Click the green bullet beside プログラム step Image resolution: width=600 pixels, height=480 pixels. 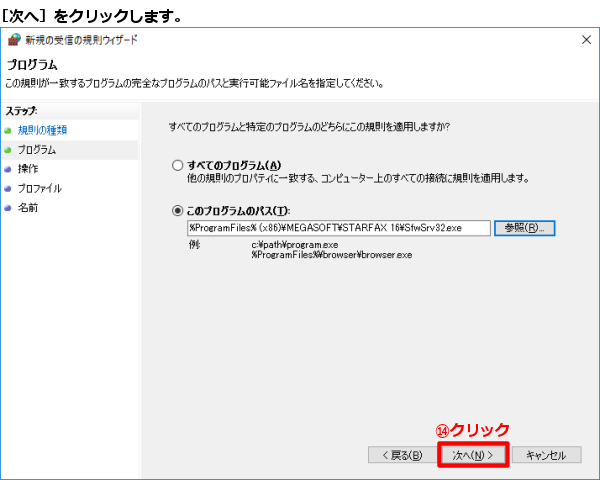[x=8, y=150]
